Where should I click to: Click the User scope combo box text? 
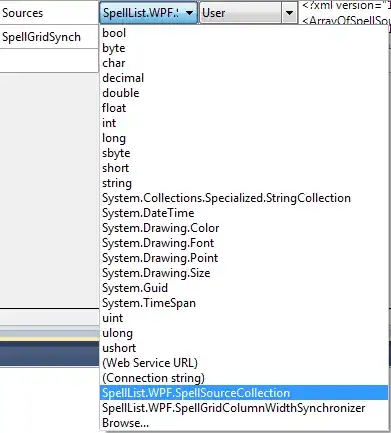coord(214,13)
